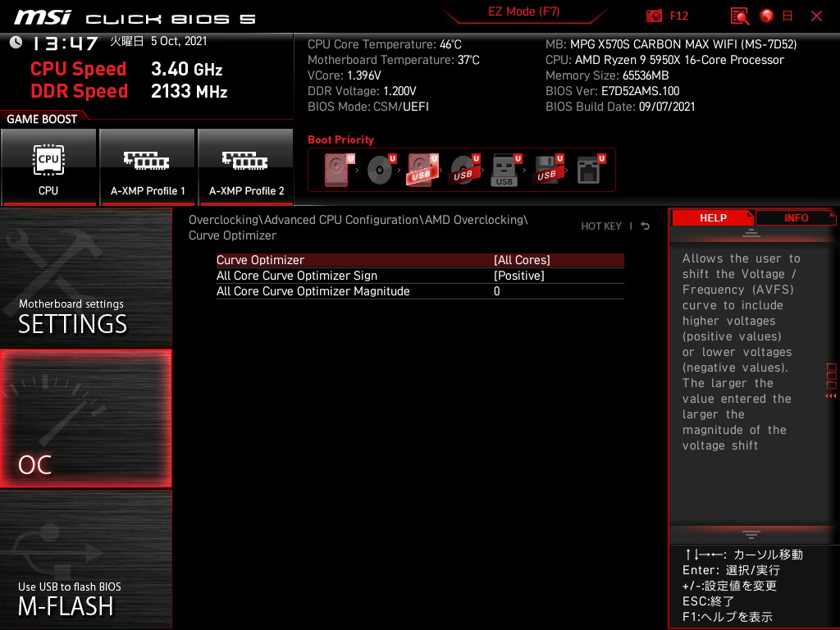Screen dimensions: 840x630
Task: Take a screenshot with the F12 camera icon
Action: 654,16
